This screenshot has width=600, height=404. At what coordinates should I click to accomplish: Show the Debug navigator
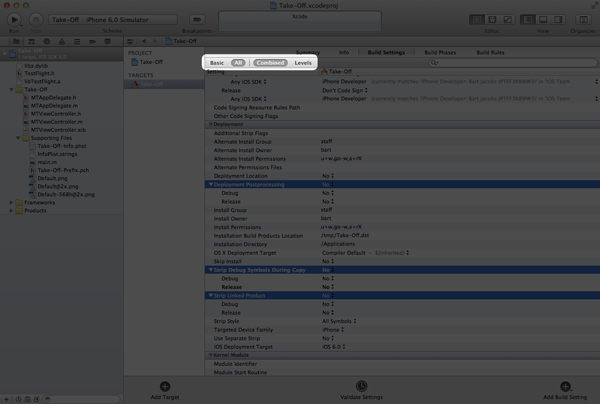point(77,41)
